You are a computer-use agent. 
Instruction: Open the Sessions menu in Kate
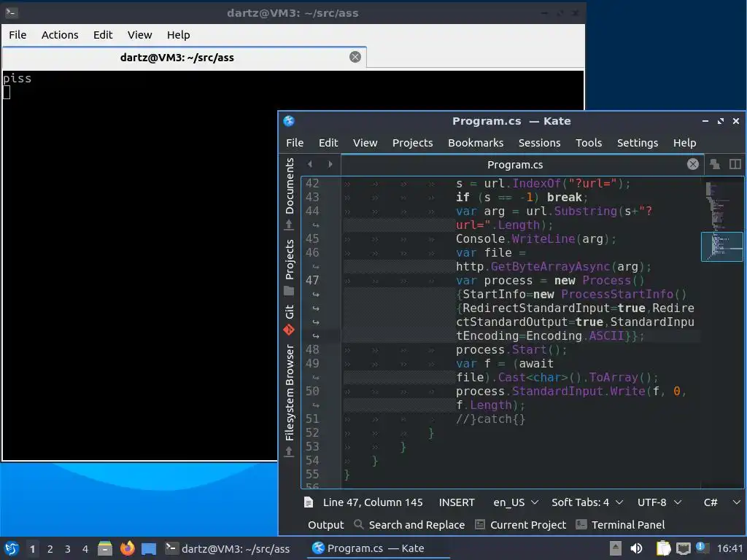point(539,143)
